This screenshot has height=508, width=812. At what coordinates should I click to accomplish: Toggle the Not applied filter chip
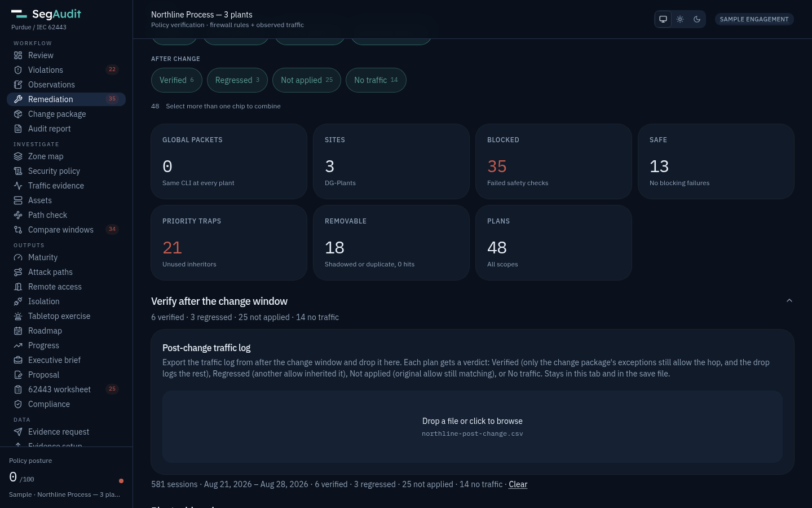pos(307,80)
